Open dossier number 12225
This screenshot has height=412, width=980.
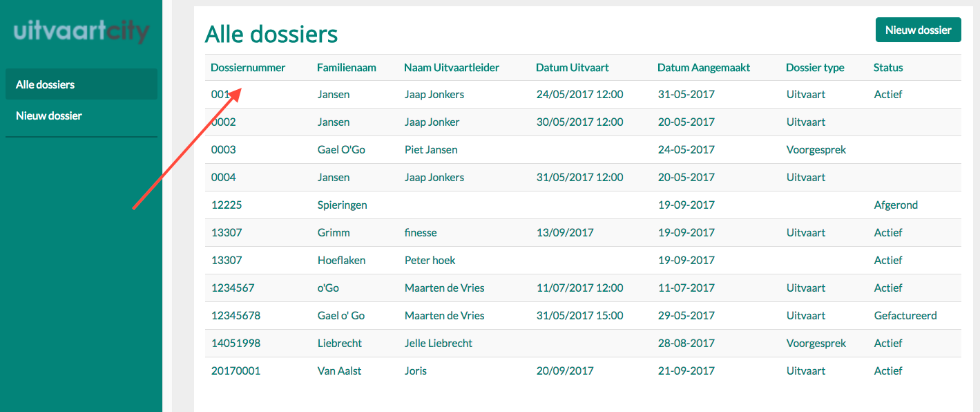[227, 205]
